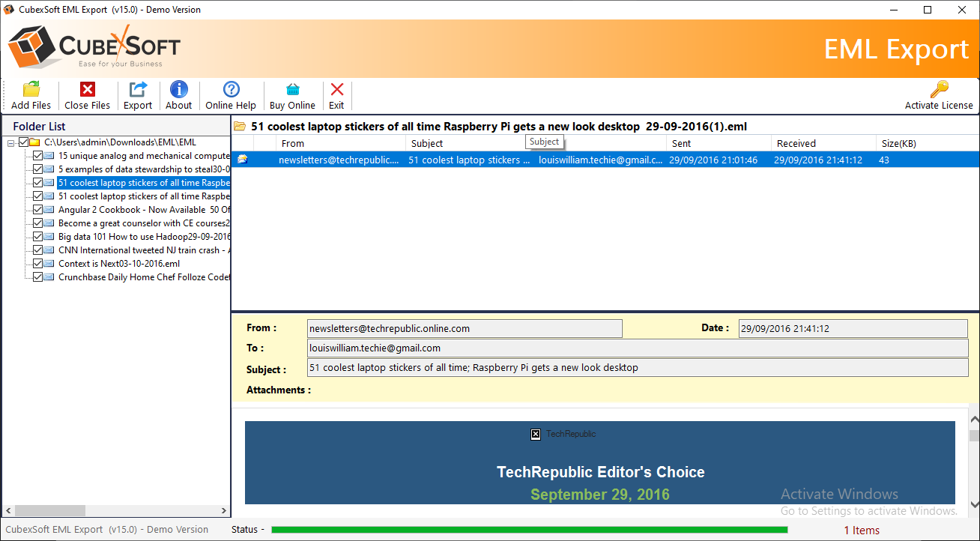Click the September 29, 2016 date text

tap(600, 495)
